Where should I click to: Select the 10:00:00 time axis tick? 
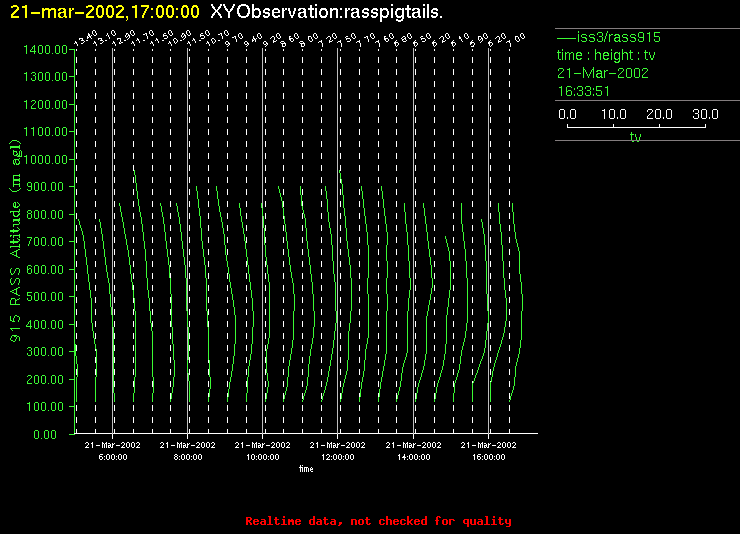pyautogui.click(x=262, y=455)
